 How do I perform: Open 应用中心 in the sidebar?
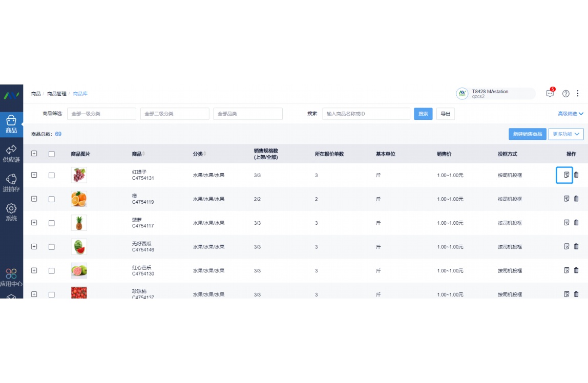click(x=11, y=278)
